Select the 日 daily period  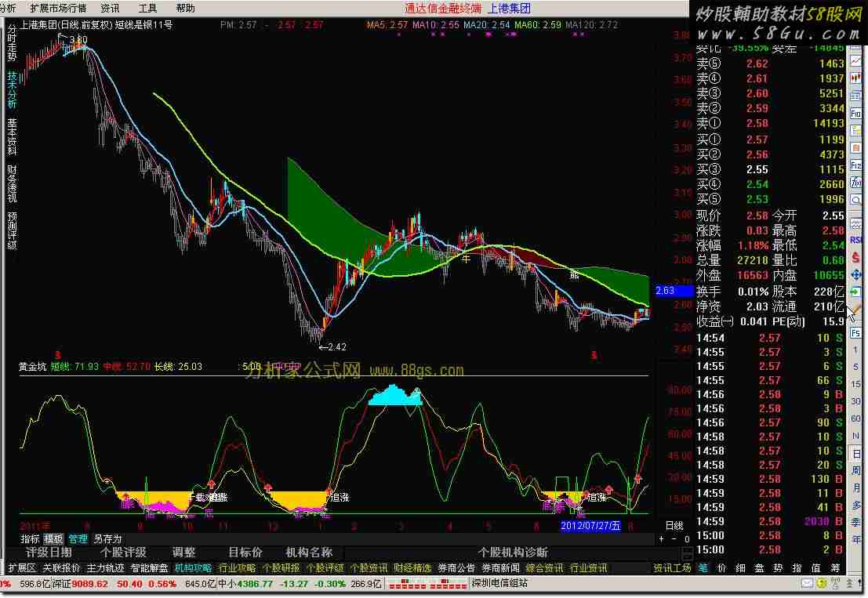(x=855, y=454)
